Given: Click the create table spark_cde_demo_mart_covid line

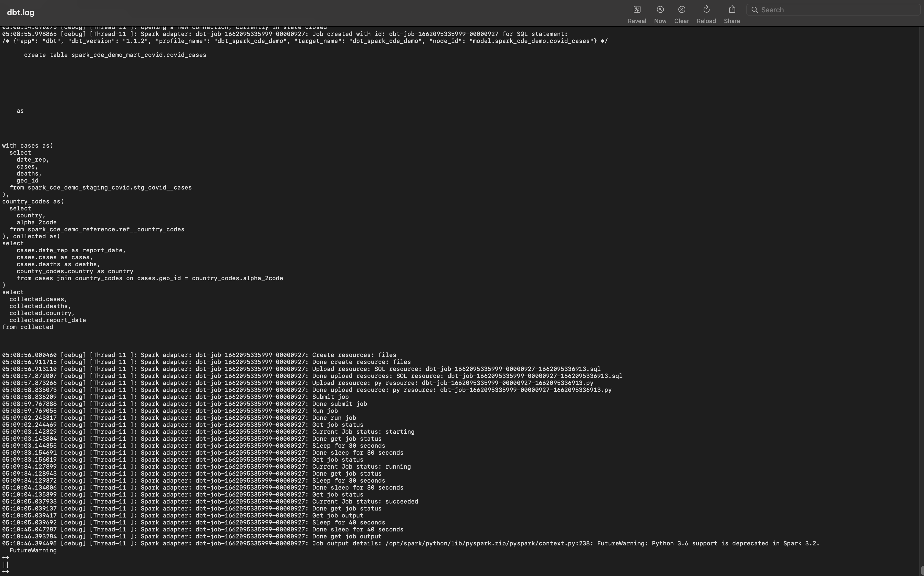Looking at the screenshot, I should tap(115, 54).
